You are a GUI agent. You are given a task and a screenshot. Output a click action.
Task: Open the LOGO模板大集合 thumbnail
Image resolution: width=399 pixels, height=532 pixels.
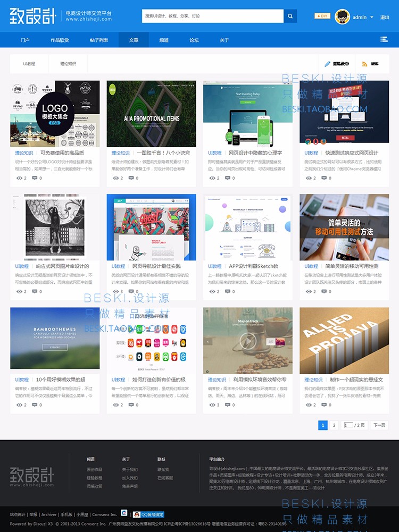(x=55, y=114)
